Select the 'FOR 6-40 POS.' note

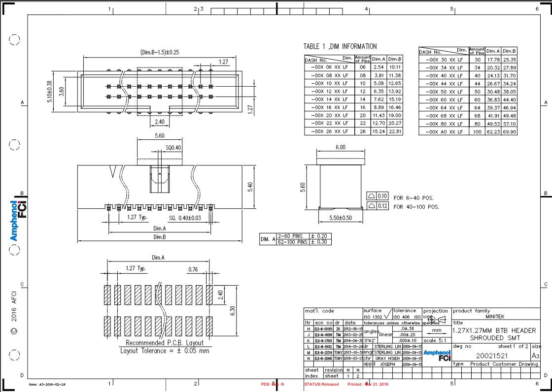(x=414, y=198)
